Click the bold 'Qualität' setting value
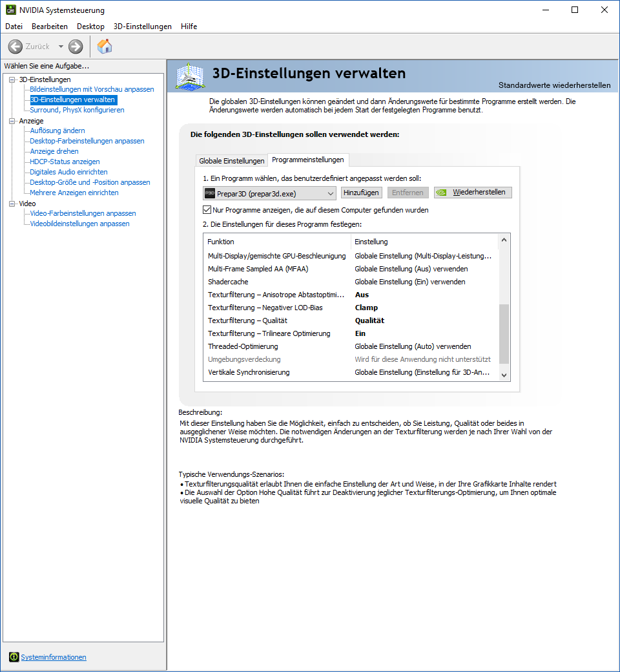620x672 pixels. click(370, 320)
